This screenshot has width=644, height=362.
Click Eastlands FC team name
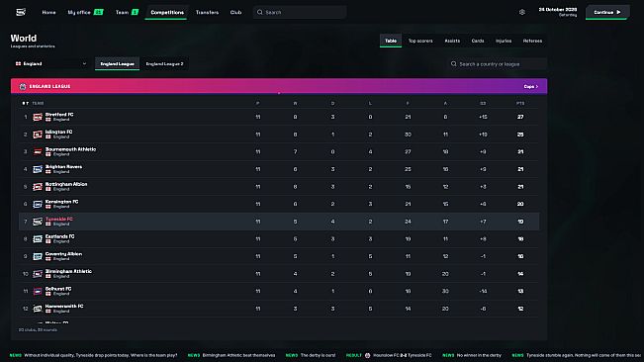(59, 236)
